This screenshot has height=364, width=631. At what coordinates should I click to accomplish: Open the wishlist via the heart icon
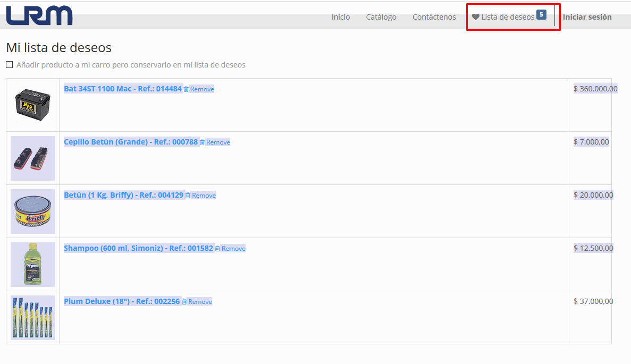475,16
